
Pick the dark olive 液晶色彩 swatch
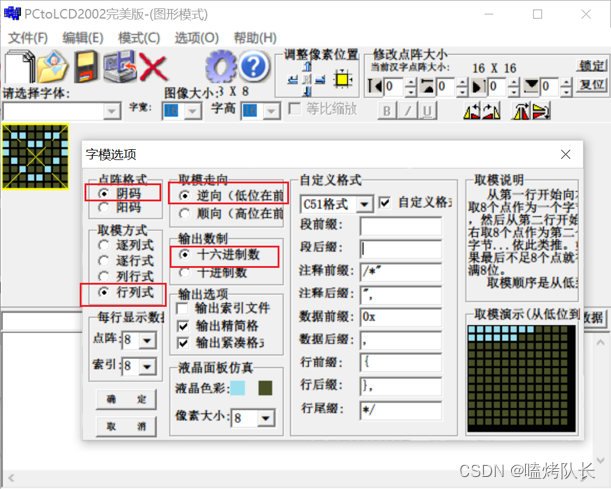coord(265,388)
